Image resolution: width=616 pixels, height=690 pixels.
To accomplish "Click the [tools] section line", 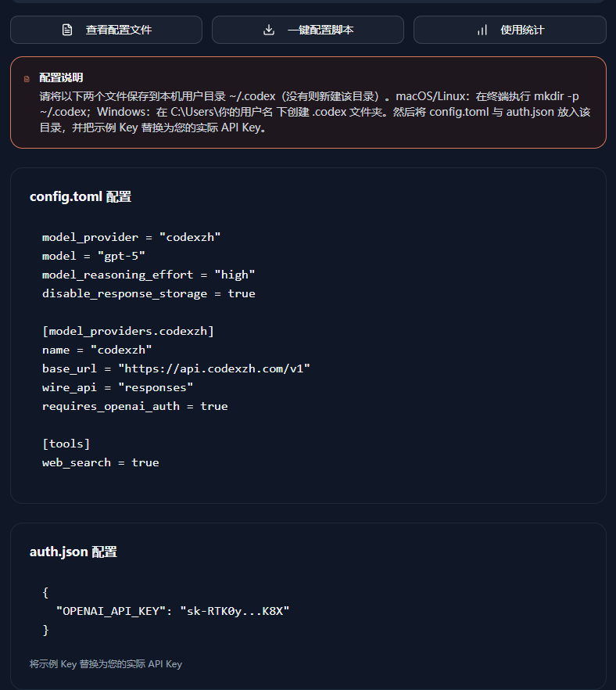I will (x=66, y=444).
